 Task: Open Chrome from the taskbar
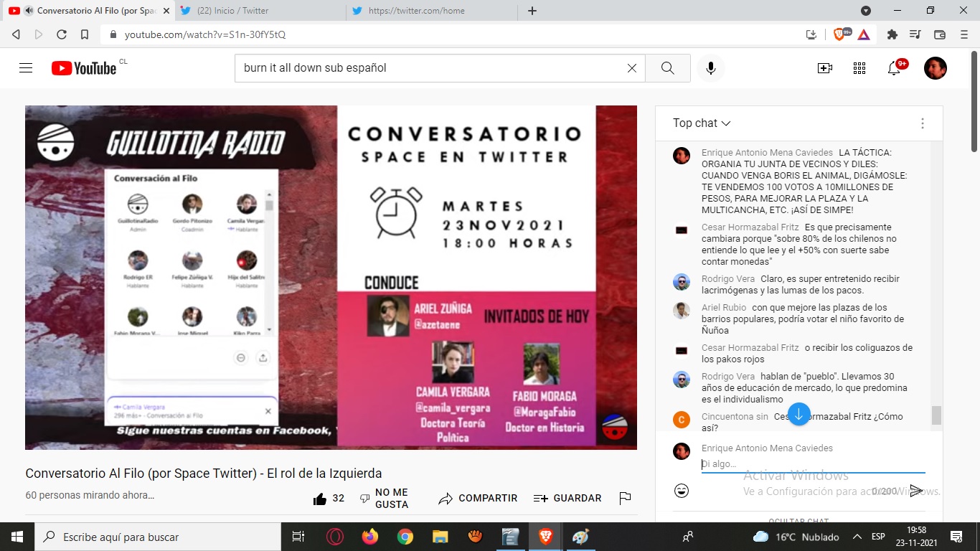pyautogui.click(x=405, y=537)
